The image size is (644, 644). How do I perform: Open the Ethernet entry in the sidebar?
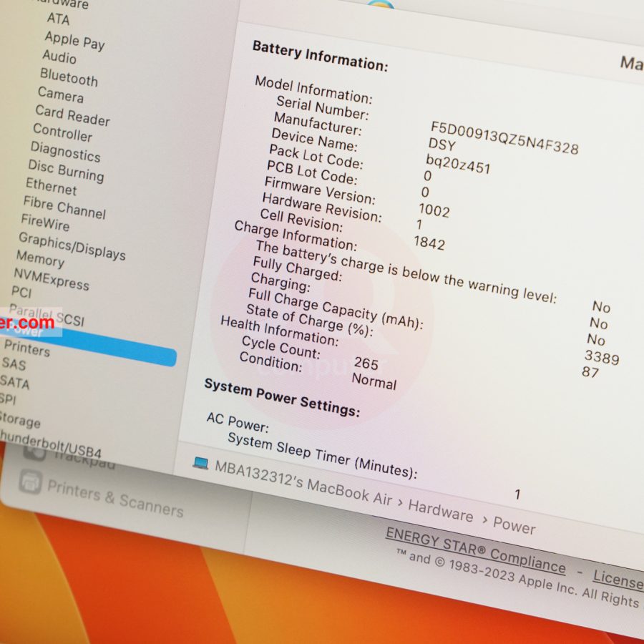point(52,186)
